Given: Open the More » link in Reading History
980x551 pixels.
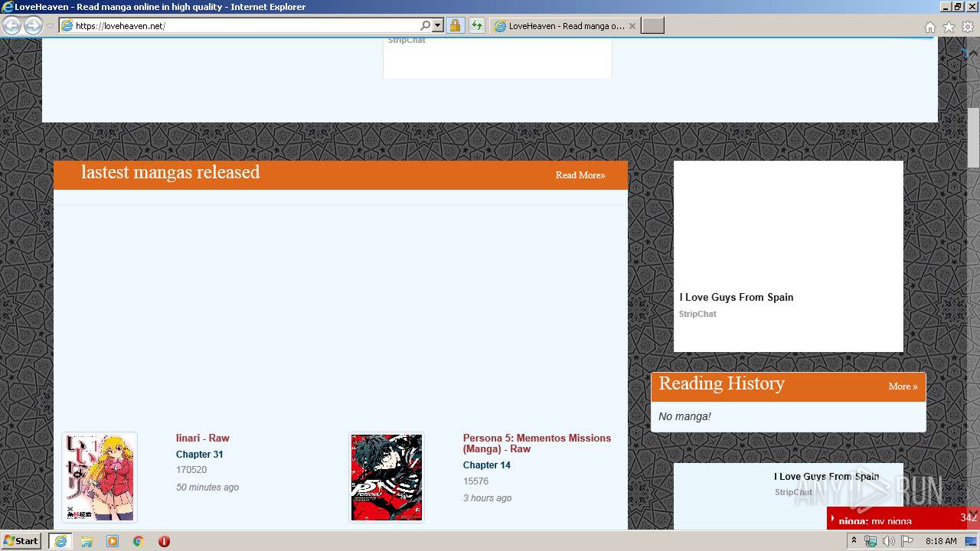Looking at the screenshot, I should click(x=903, y=386).
